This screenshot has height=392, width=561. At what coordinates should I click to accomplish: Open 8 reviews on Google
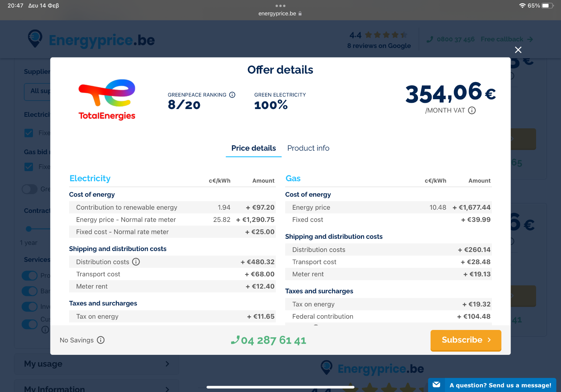coord(379,46)
